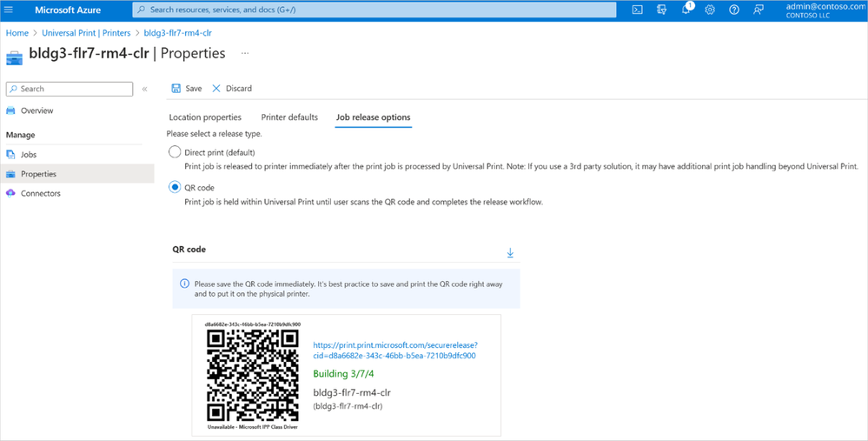Click the Overview printer icon in the sidebar
Viewport: 868px width, 441px height.
coord(10,110)
